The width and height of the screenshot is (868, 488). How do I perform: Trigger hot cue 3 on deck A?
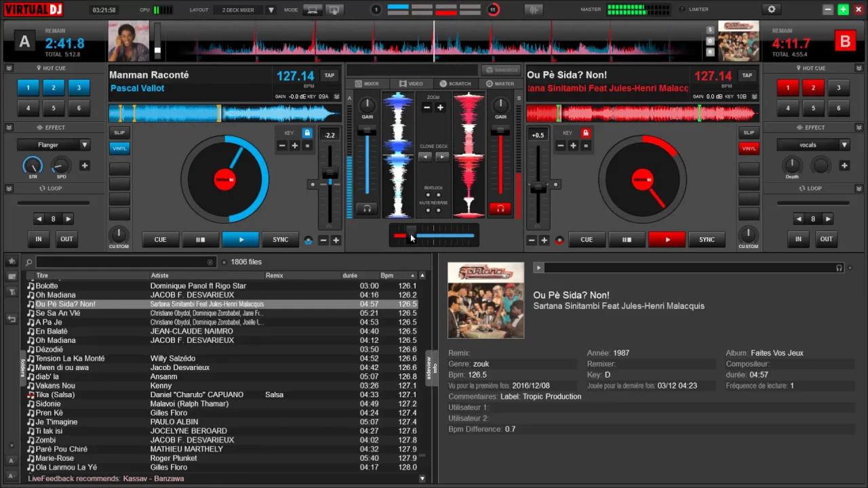click(x=79, y=87)
